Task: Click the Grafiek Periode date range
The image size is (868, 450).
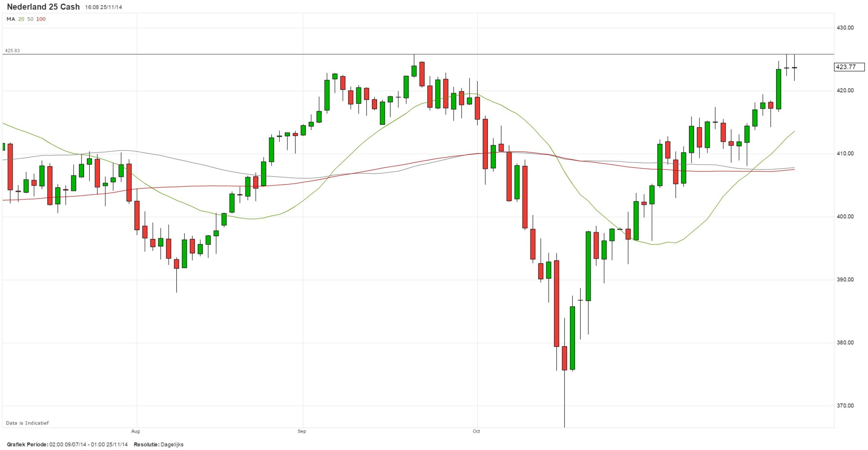Action: pyautogui.click(x=88, y=445)
